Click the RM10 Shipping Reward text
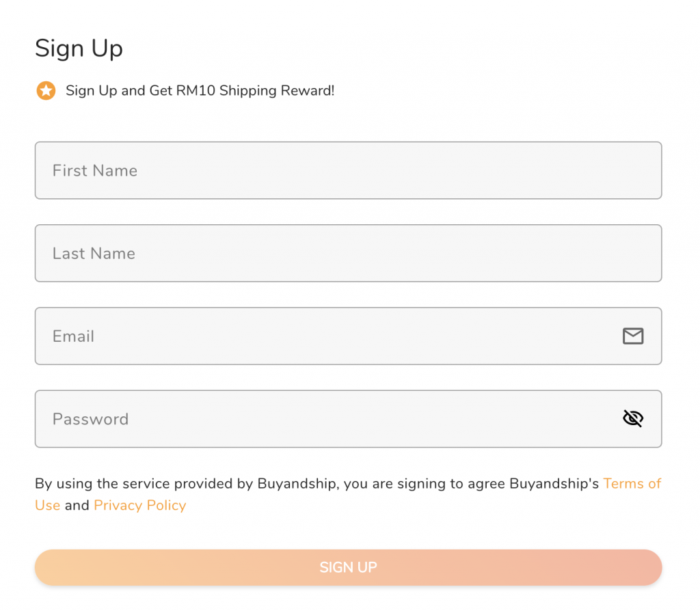Screen dimensions: 700x611 point(200,90)
